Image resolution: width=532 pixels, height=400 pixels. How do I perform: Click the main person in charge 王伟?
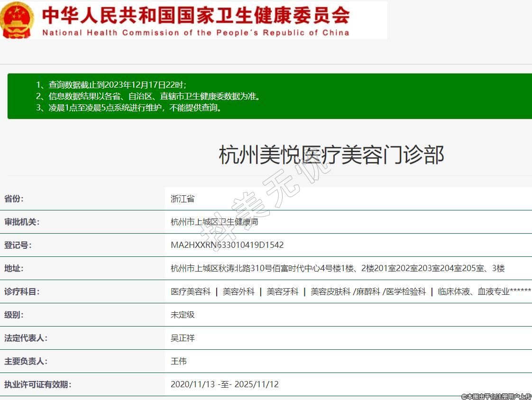pyautogui.click(x=179, y=361)
